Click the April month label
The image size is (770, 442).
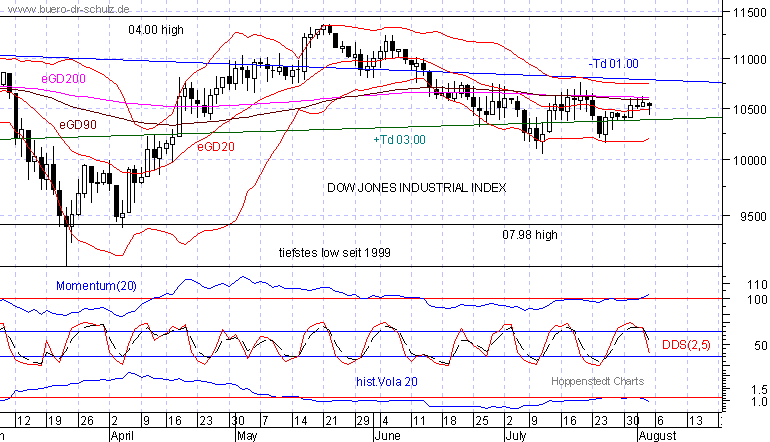click(x=122, y=436)
